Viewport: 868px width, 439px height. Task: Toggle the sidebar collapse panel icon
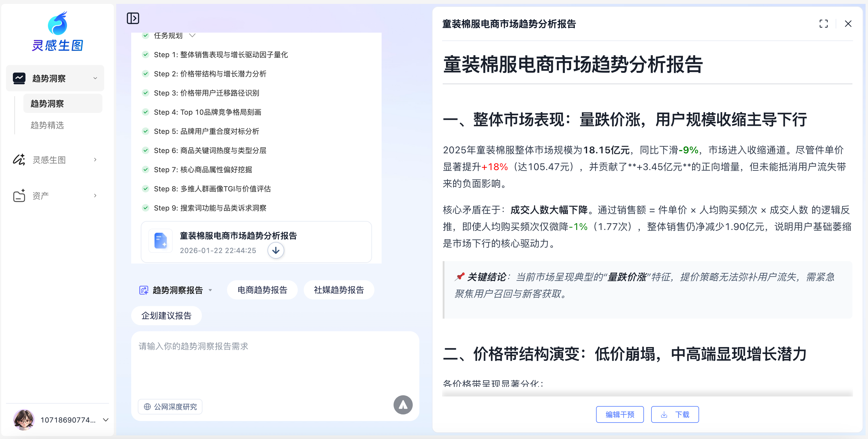point(133,18)
